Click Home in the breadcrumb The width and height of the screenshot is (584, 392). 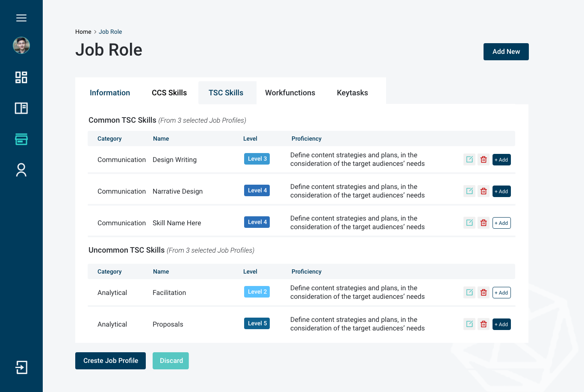[83, 32]
